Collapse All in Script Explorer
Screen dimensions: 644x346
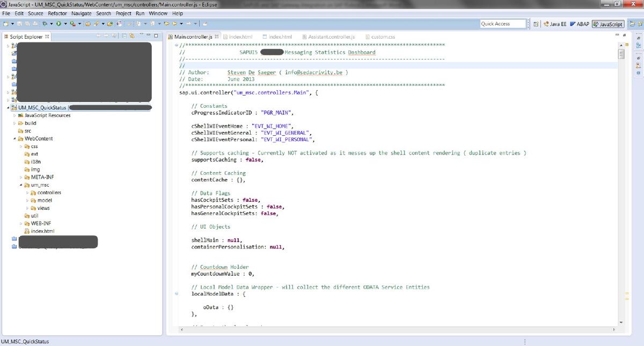pyautogui.click(x=124, y=36)
